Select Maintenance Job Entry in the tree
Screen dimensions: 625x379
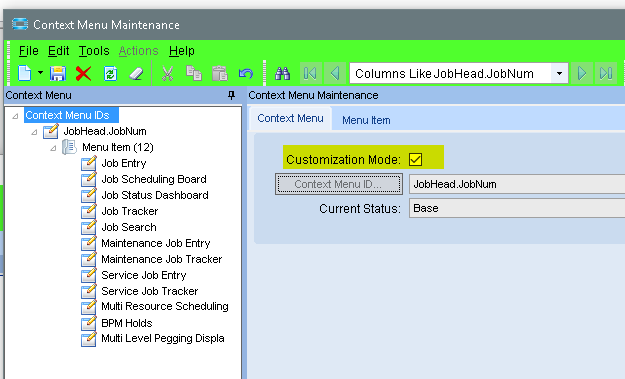pos(155,243)
